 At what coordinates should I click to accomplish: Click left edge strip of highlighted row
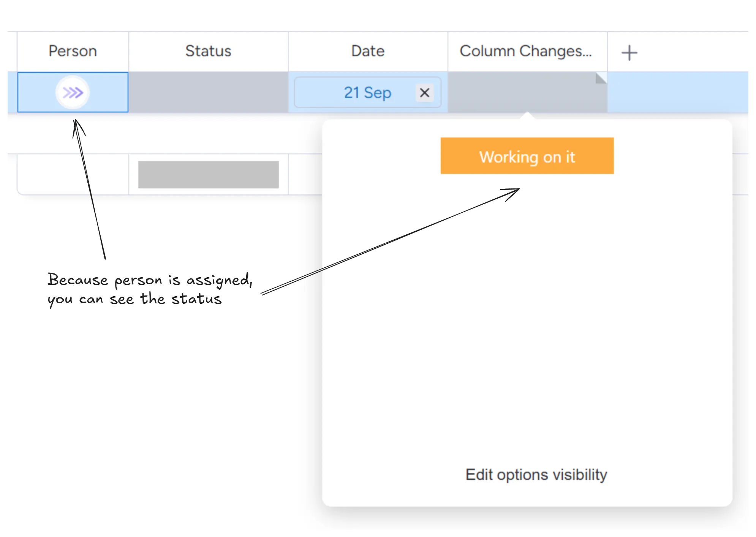(12, 92)
